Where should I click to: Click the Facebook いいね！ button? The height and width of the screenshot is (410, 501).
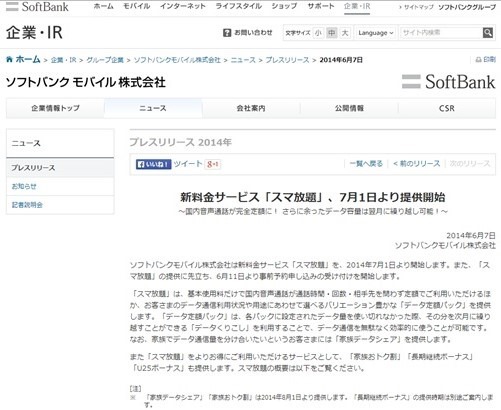click(154, 164)
